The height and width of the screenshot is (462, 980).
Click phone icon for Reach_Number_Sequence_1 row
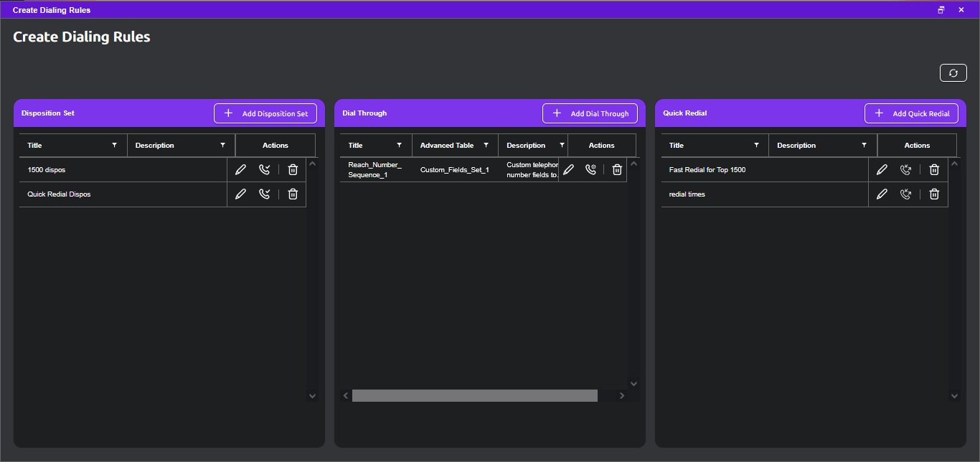pos(590,170)
